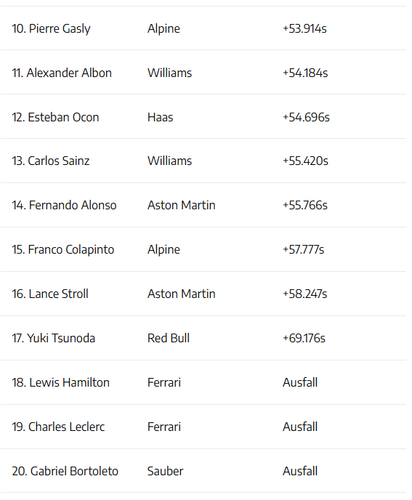Screen dimensions: 412x500
Task: Click the Haas team cell
Action: pos(160,117)
